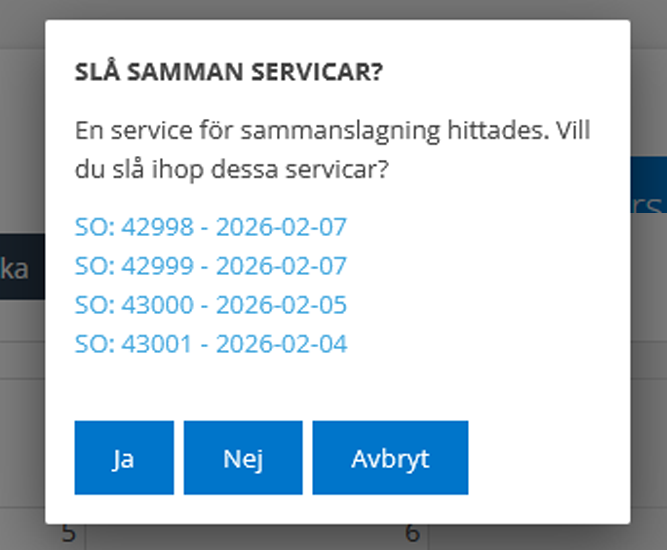Confirm merge with the Ja button
The width and height of the screenshot is (667, 550).
124,458
